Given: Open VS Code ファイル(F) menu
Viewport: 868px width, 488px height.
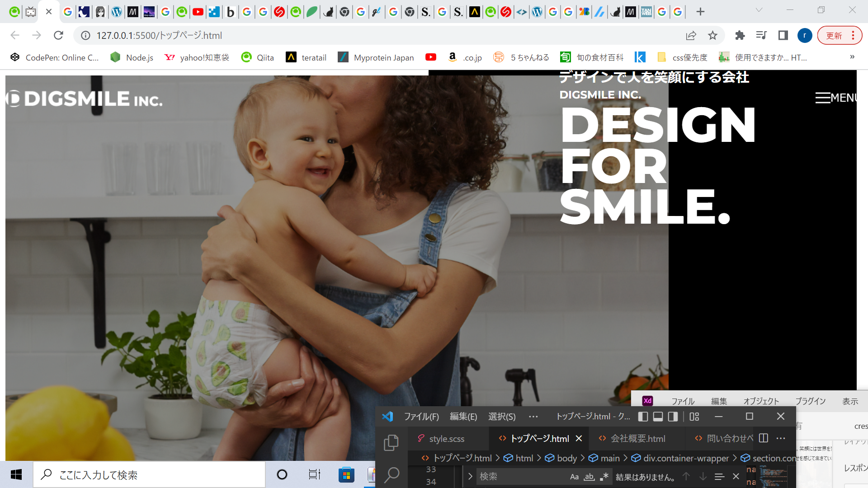Looking at the screenshot, I should [421, 416].
